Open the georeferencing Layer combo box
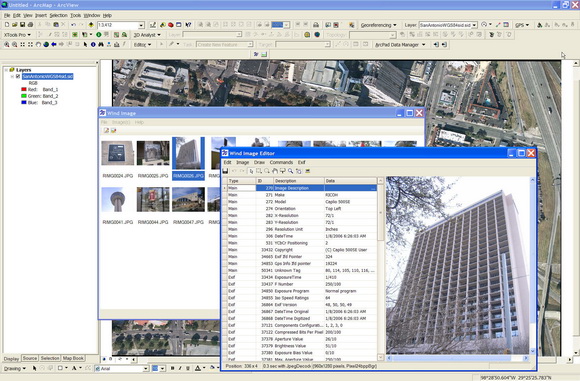Screen dimensions: 580x381 tap(448, 25)
